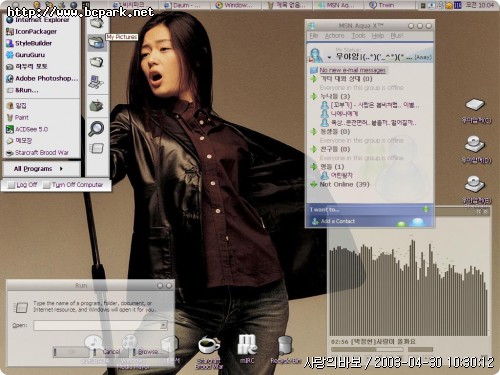Choose the &Run... entry in Start menu
This screenshot has width=500, height=375.
coord(23,90)
